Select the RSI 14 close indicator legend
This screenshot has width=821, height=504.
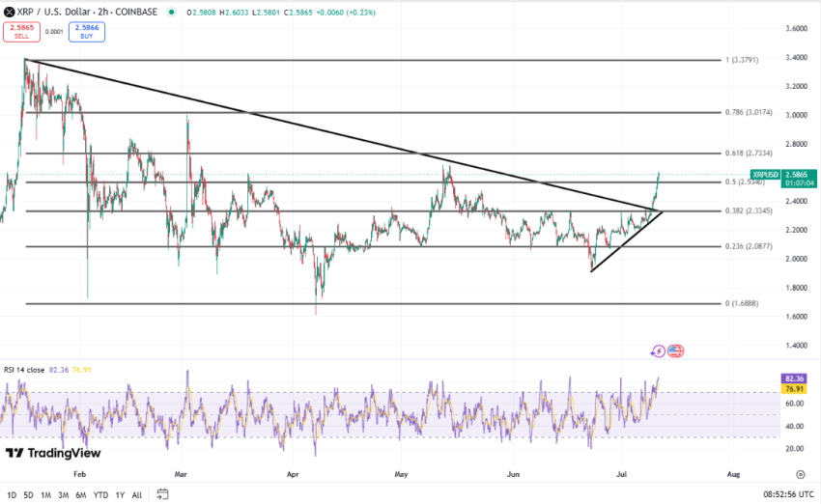(x=27, y=367)
